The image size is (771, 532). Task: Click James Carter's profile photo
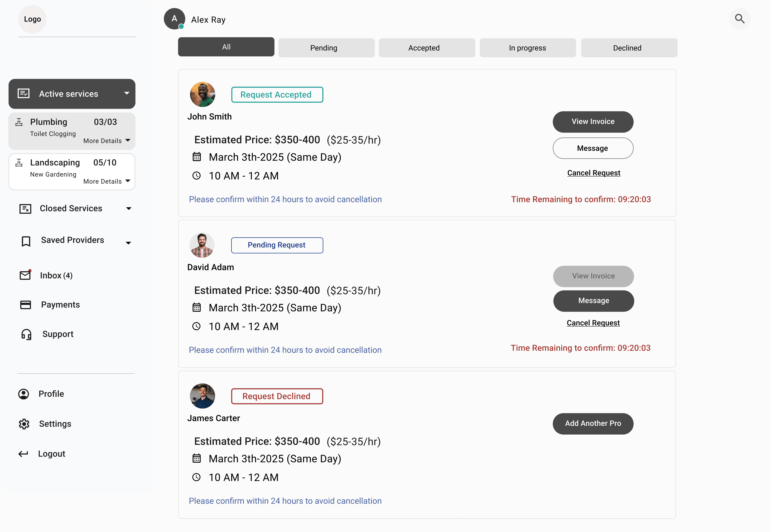tap(202, 396)
